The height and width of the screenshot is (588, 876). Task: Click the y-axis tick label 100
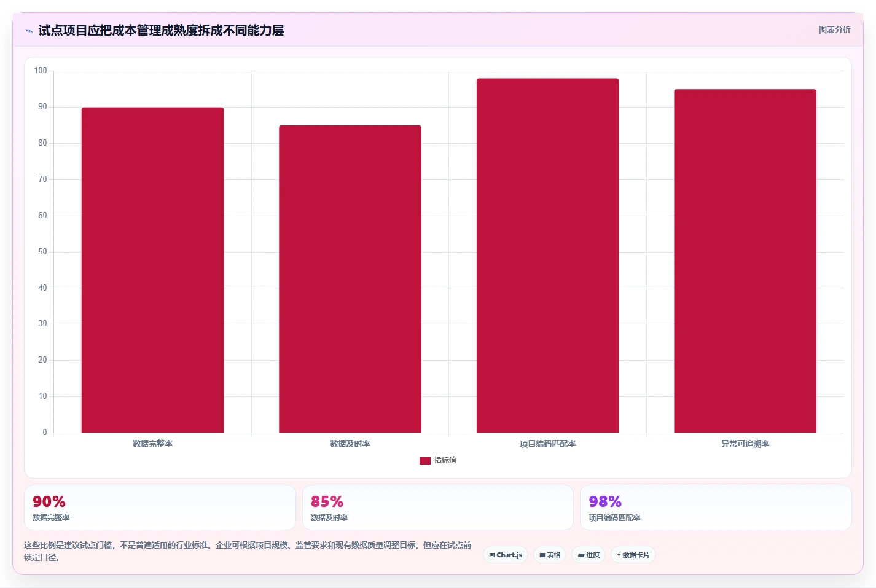(41, 71)
